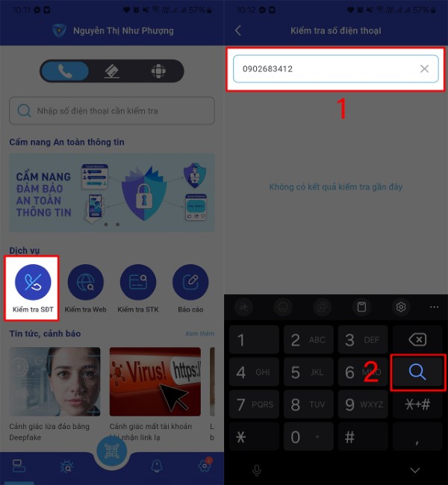Tap the backspace key on keypad
Viewport: 448px width, 485px height.
[417, 339]
